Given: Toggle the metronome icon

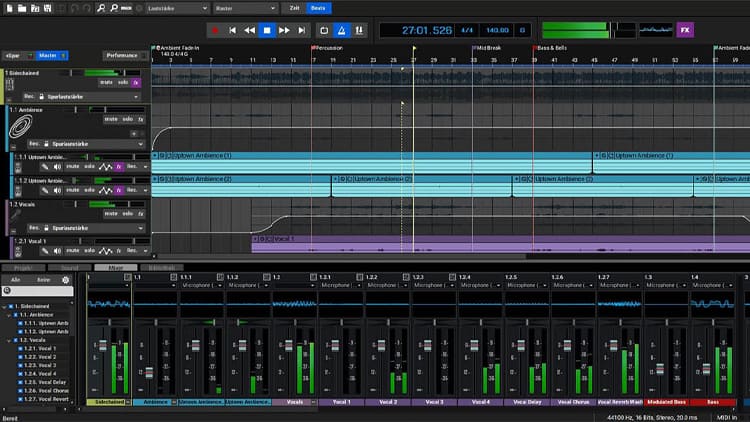Looking at the screenshot, I should point(342,30).
